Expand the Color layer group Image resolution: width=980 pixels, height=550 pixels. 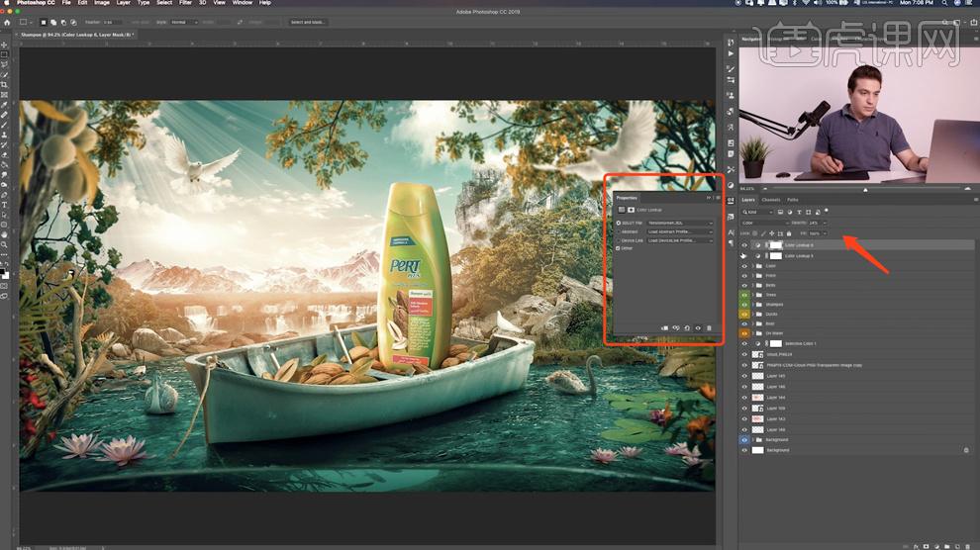pyautogui.click(x=752, y=266)
